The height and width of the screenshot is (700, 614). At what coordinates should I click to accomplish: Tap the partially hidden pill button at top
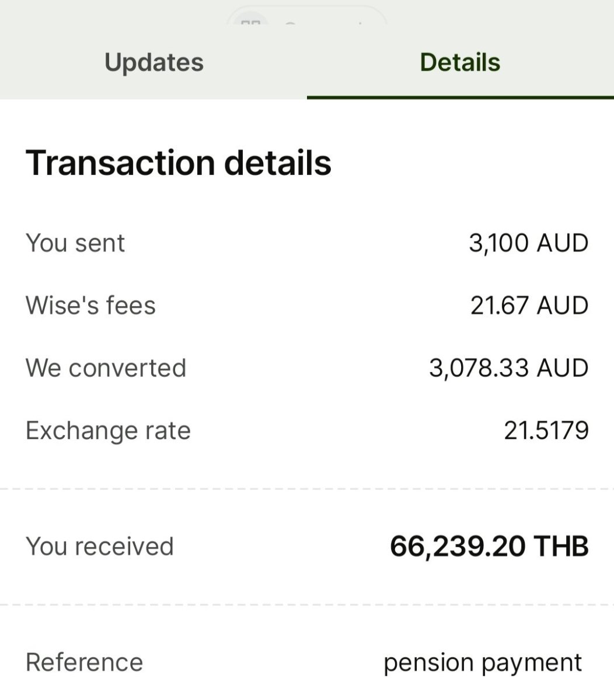pyautogui.click(x=306, y=15)
